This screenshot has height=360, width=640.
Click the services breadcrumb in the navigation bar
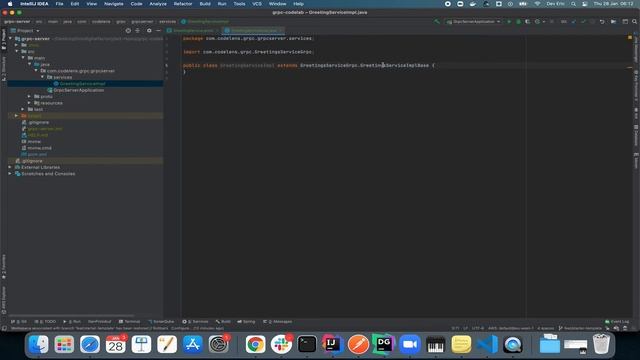(167, 21)
